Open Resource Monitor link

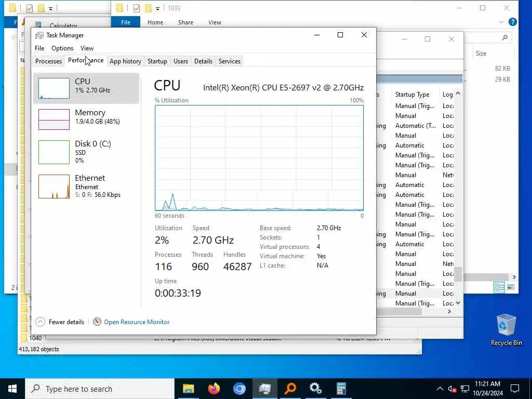pos(137,322)
